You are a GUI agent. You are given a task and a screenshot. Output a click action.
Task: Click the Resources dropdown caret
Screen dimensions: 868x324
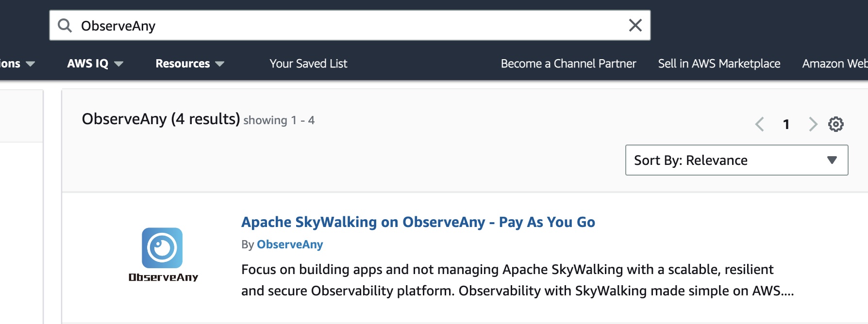(219, 64)
